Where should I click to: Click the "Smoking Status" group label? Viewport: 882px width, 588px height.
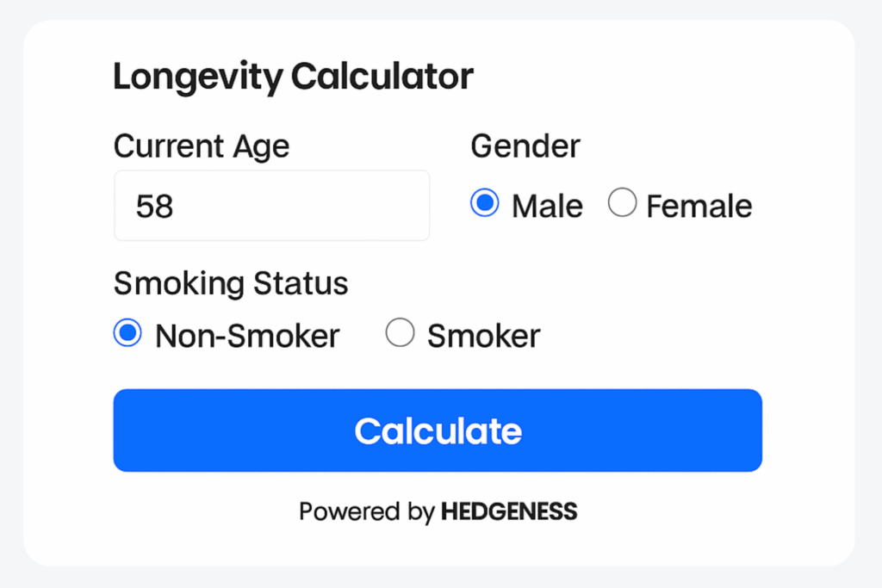coord(231,283)
